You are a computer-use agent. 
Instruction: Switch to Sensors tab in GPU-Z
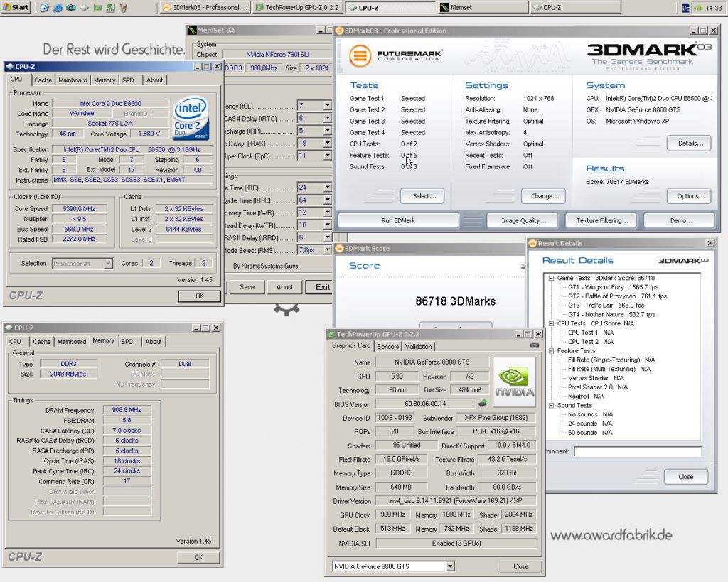387,346
